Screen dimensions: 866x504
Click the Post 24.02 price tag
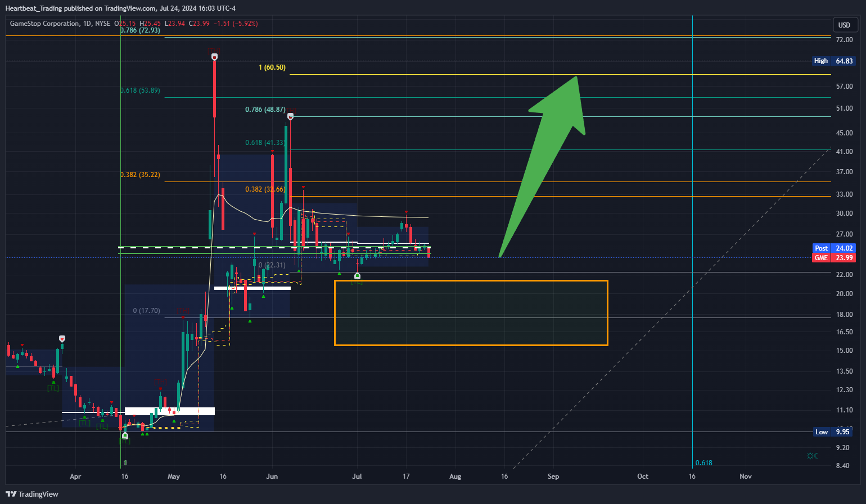[834, 248]
